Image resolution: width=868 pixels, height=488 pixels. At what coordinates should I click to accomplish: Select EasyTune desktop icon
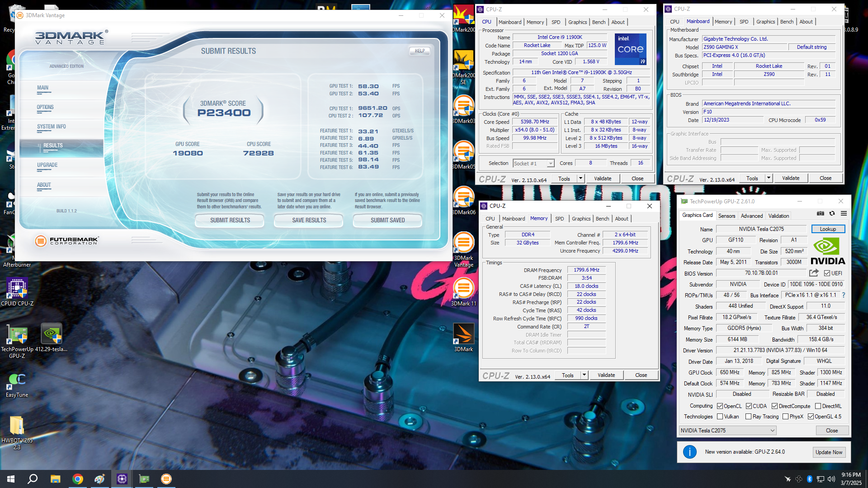[17, 385]
